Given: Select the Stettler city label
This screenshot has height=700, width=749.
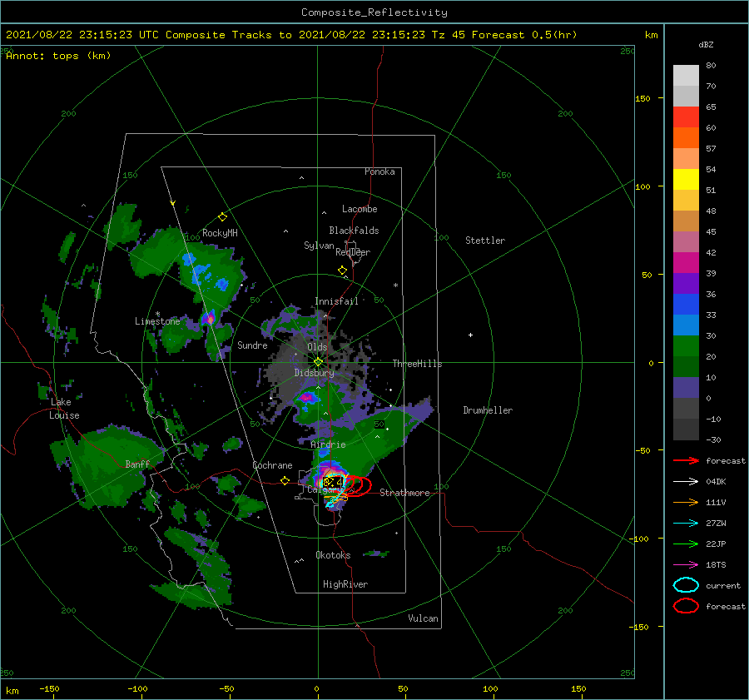Looking at the screenshot, I should pos(485,241).
